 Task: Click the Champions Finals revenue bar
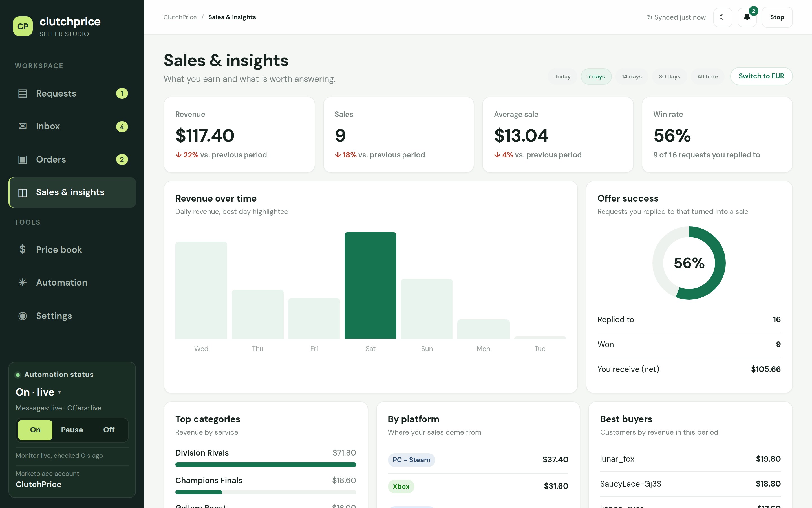(x=265, y=492)
